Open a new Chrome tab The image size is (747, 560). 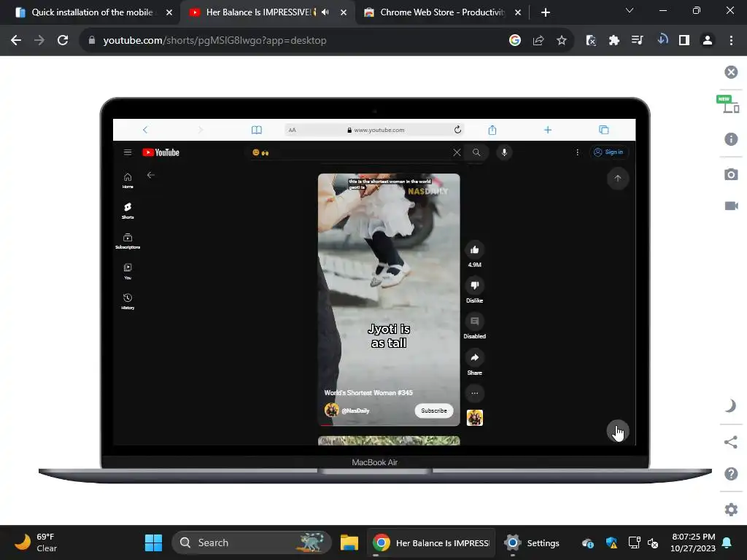[x=546, y=12]
